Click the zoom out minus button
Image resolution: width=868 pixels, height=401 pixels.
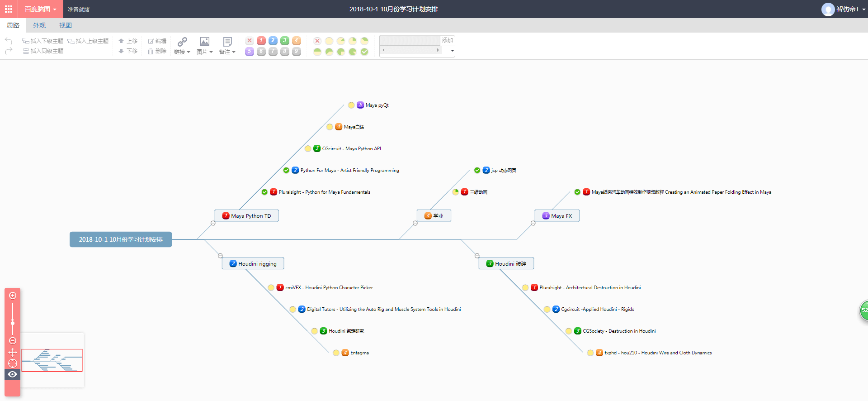click(x=13, y=341)
